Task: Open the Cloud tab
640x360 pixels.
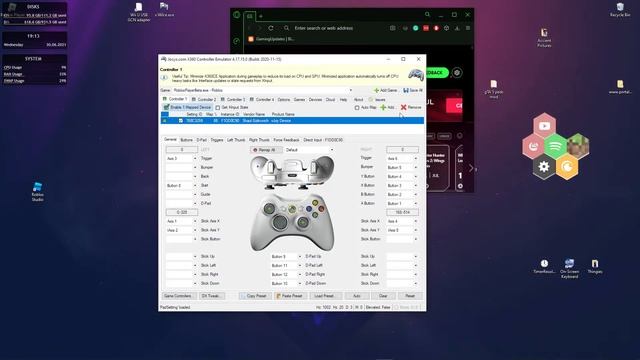Action: click(x=330, y=100)
